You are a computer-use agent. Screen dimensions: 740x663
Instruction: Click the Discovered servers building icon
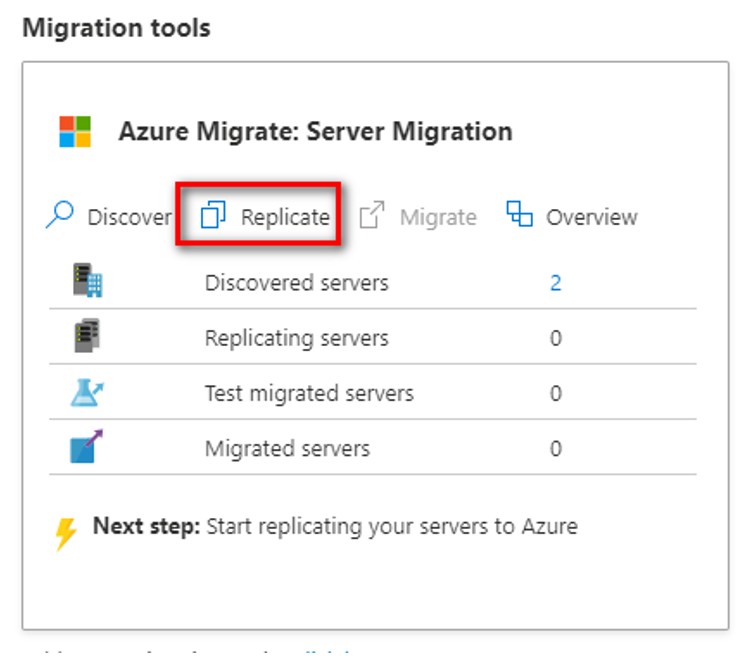click(x=88, y=280)
